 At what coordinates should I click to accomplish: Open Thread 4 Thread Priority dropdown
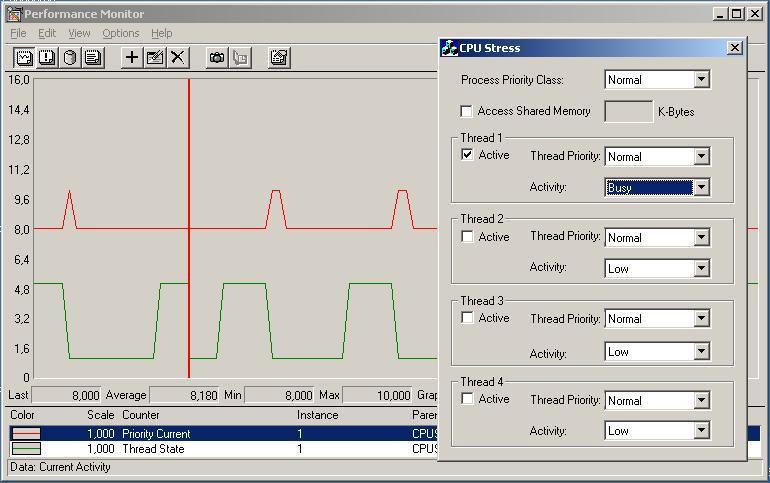[x=702, y=400]
